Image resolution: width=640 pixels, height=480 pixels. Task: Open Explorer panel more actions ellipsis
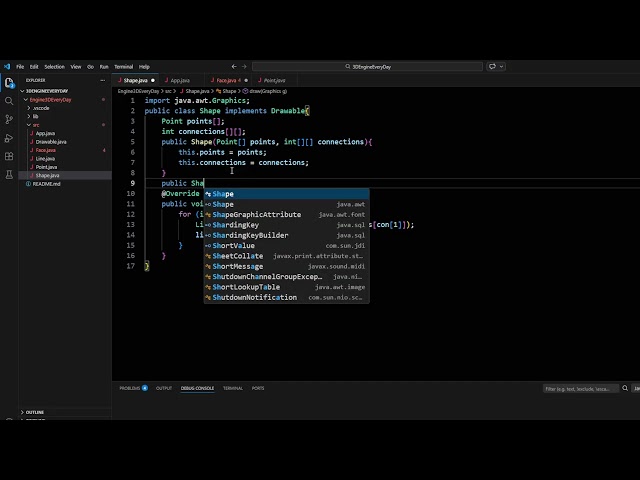(x=102, y=80)
